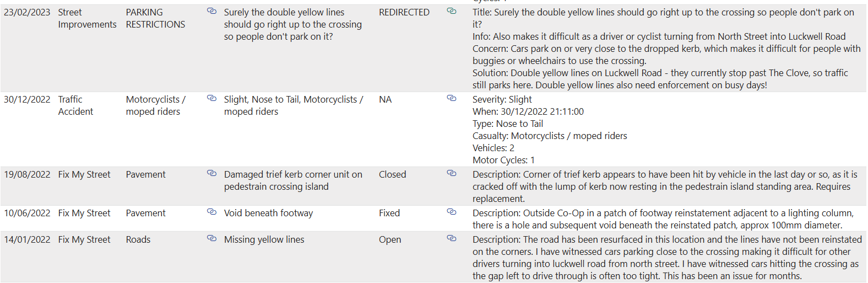
Task: Click the 'Severity: Slight' detail text
Action: coord(502,99)
